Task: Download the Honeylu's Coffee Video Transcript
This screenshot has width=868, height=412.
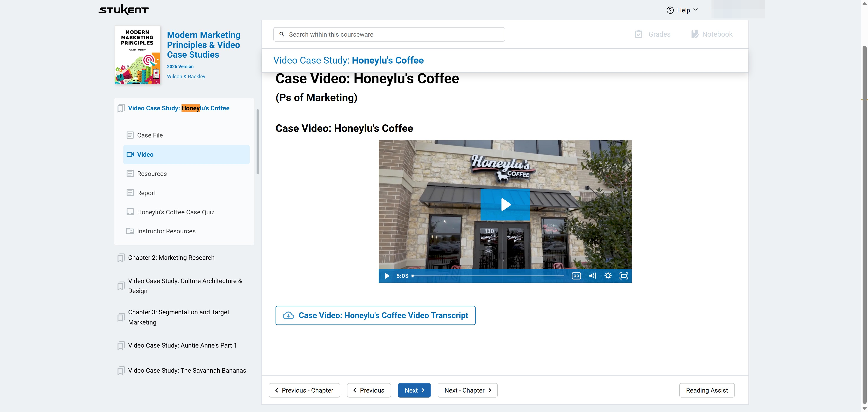Action: click(375, 316)
